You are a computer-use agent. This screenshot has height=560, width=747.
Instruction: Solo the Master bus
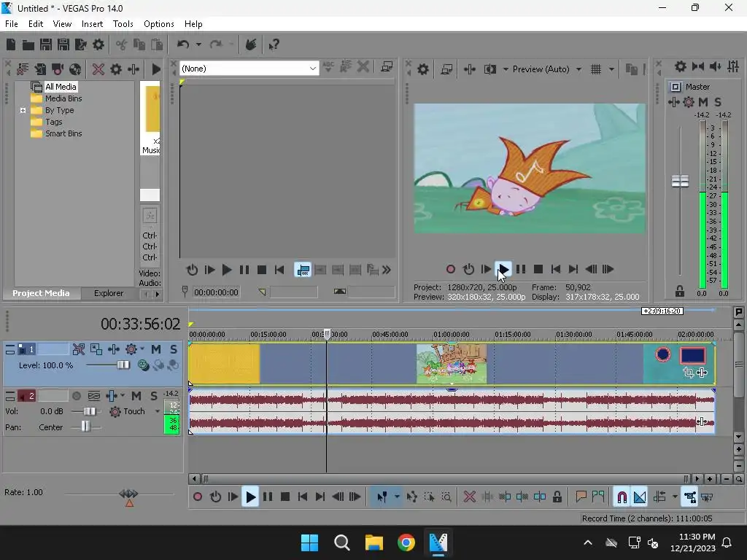pyautogui.click(x=718, y=102)
